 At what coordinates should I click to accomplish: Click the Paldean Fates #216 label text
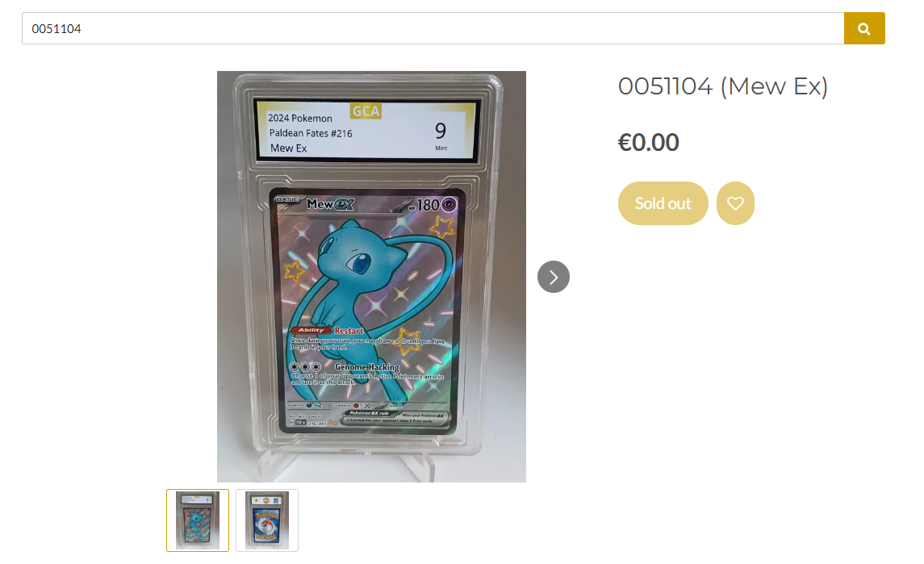[311, 133]
